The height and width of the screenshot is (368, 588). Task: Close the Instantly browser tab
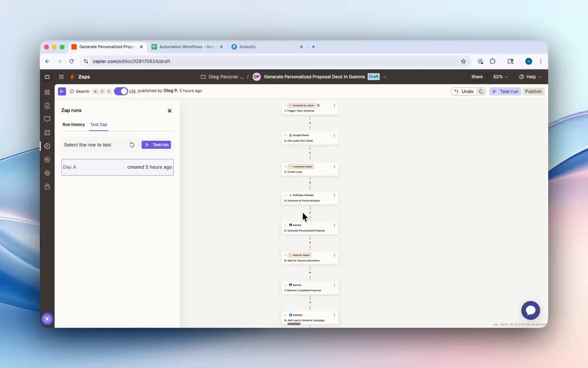[301, 47]
